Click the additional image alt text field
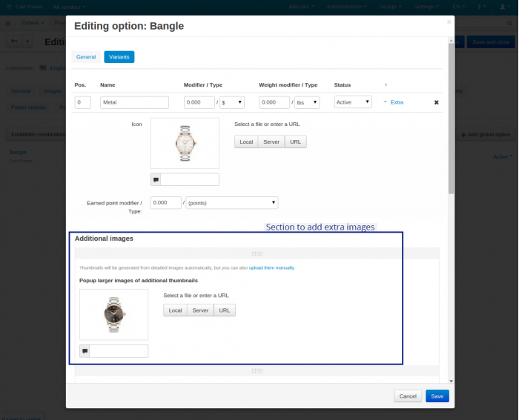 (119, 351)
